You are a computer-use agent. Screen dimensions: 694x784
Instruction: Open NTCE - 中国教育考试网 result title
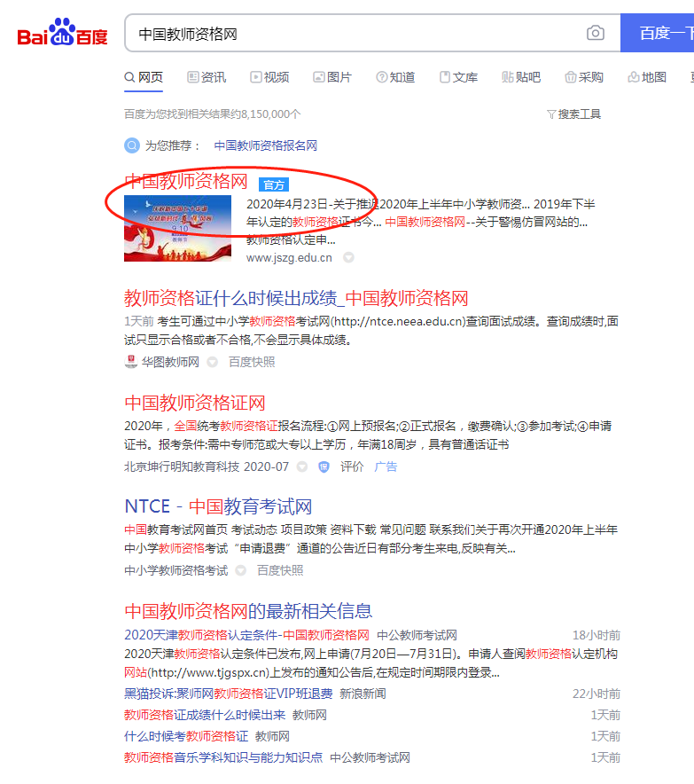tap(218, 506)
